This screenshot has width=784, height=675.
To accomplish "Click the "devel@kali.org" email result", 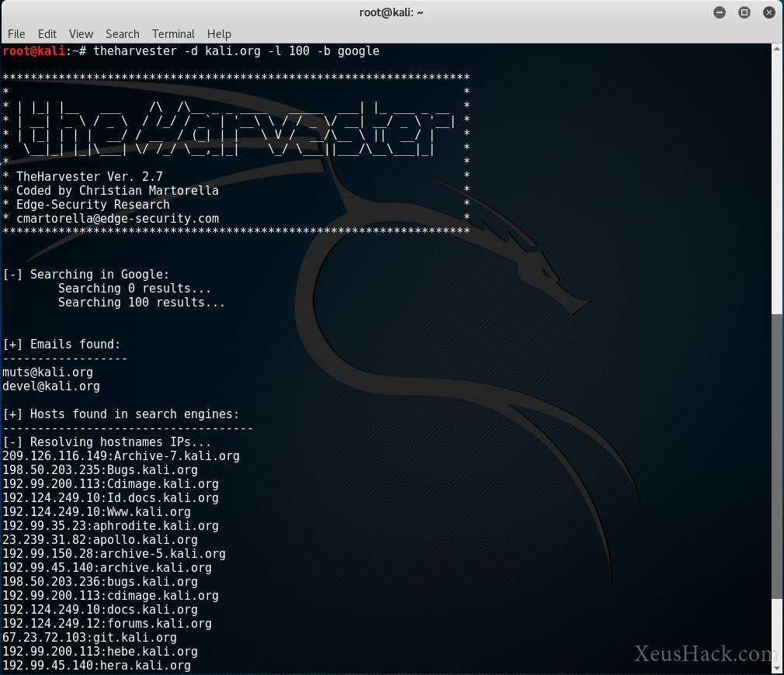I will pyautogui.click(x=51, y=386).
